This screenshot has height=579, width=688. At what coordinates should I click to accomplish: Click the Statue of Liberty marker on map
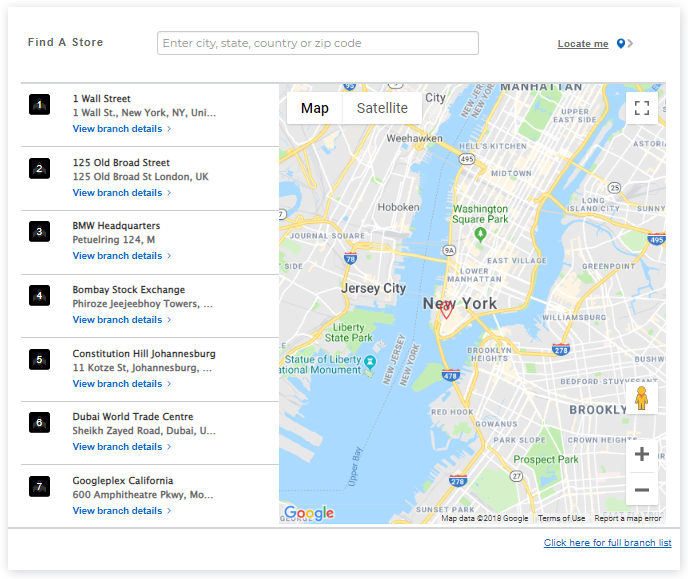[370, 362]
